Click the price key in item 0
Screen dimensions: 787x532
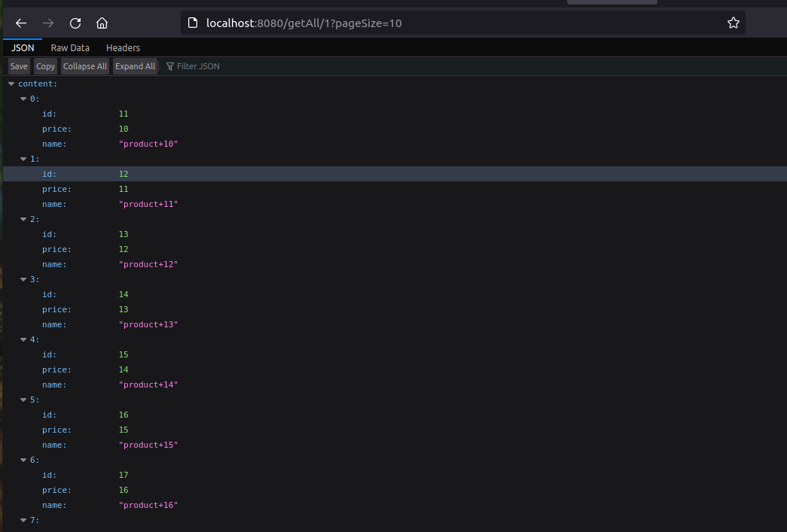(x=56, y=129)
